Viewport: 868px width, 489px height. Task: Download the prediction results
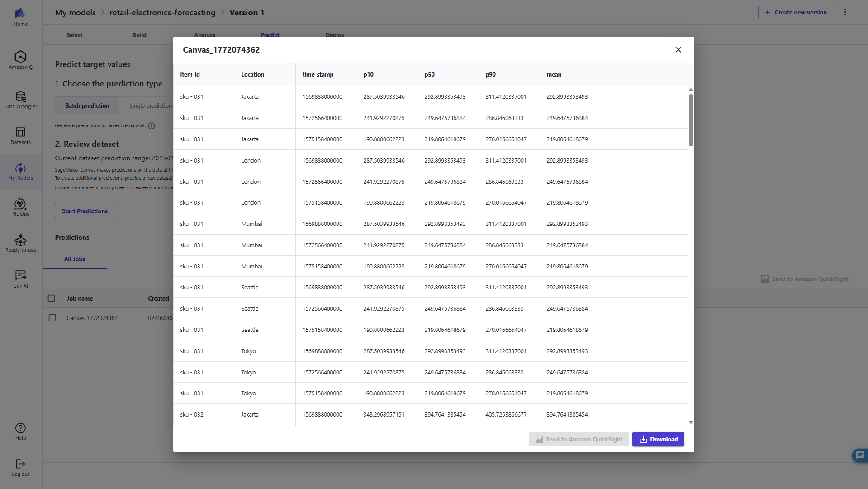(x=658, y=439)
